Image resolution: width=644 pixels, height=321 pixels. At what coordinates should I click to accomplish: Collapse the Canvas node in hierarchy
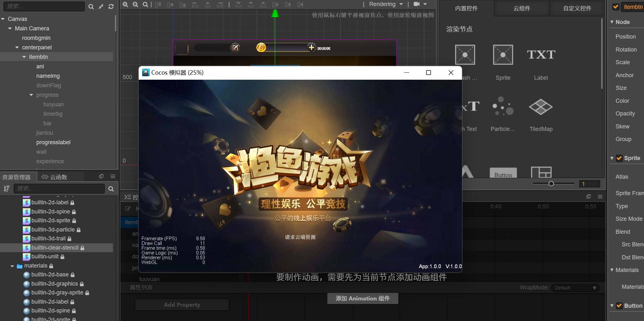pos(3,19)
